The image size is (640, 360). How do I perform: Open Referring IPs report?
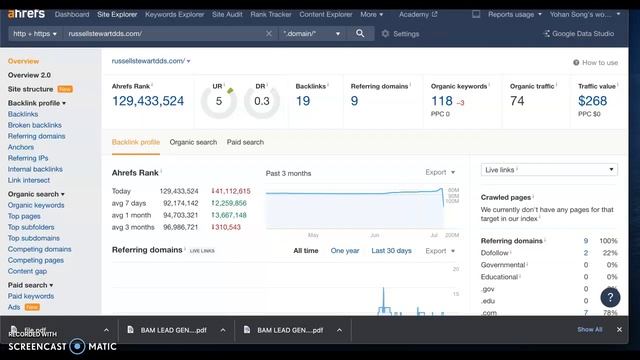(x=28, y=158)
